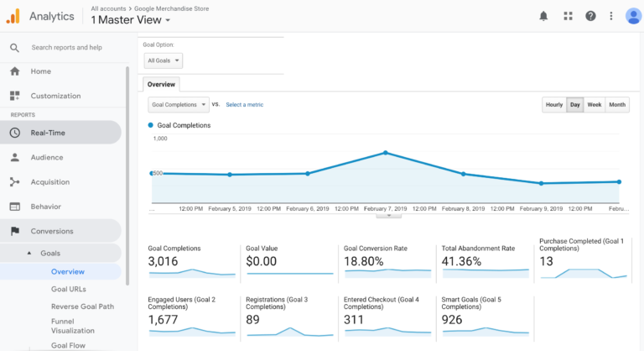Viewport: 644px width, 351px height.
Task: Open the All Goals dropdown
Action: click(164, 60)
